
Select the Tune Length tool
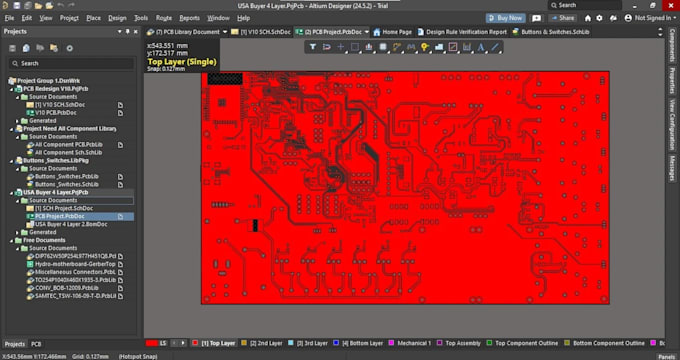click(411, 47)
